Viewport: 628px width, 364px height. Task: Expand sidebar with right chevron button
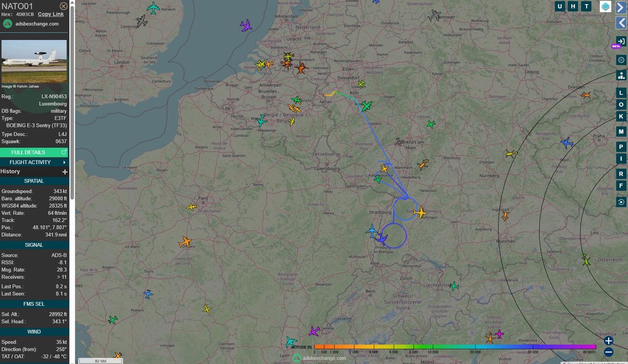pos(621,7)
